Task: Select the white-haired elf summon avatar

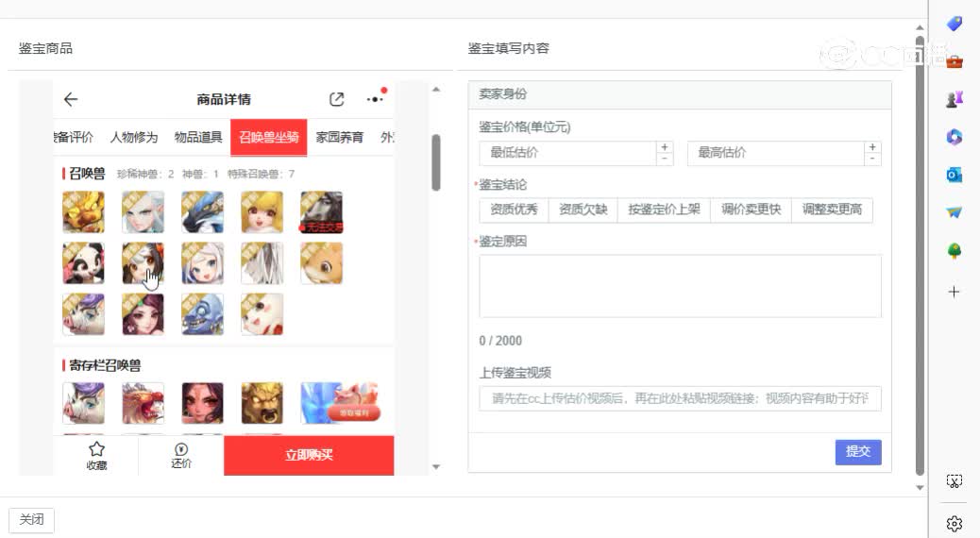Action: pyautogui.click(x=144, y=212)
